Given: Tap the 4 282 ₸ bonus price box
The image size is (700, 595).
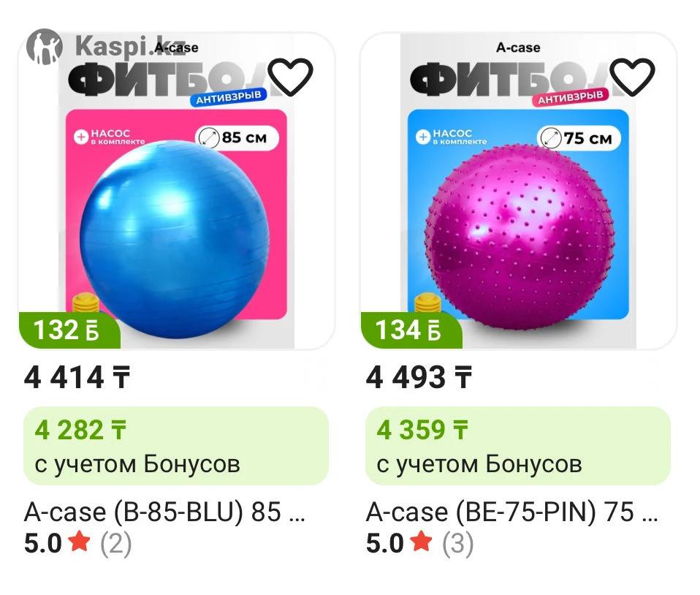Looking at the screenshot, I should tap(176, 446).
